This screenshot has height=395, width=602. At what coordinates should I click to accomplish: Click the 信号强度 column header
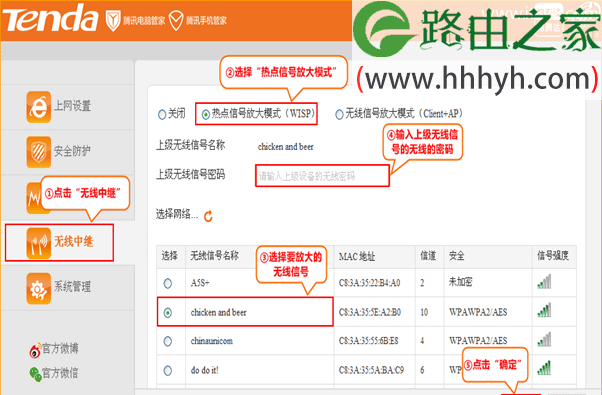(553, 255)
